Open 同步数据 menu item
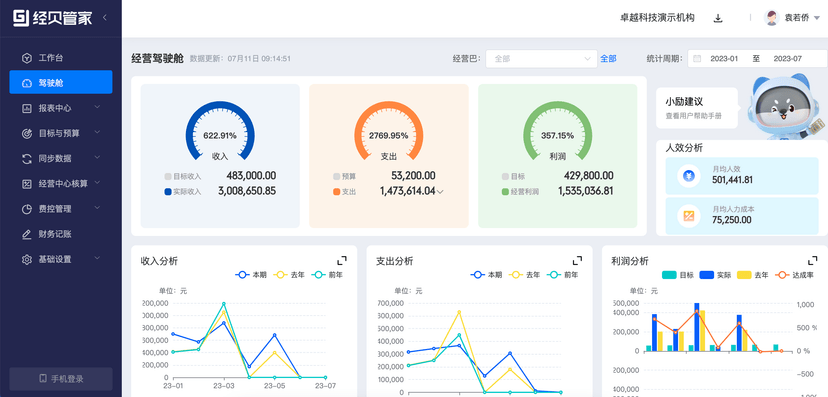This screenshot has width=828, height=397. tap(61, 158)
